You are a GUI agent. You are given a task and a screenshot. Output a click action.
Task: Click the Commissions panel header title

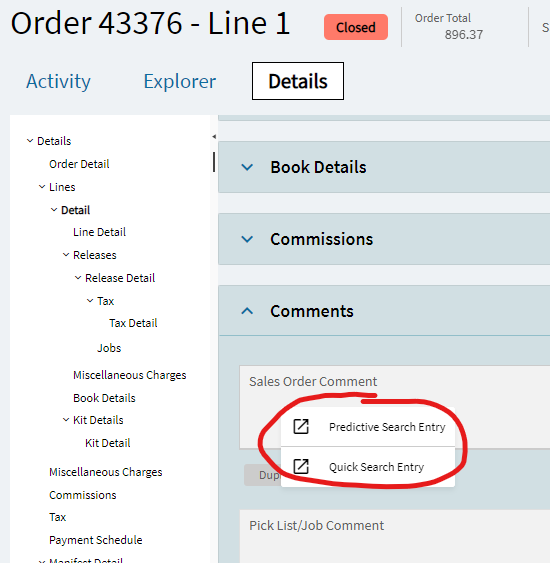pos(321,239)
